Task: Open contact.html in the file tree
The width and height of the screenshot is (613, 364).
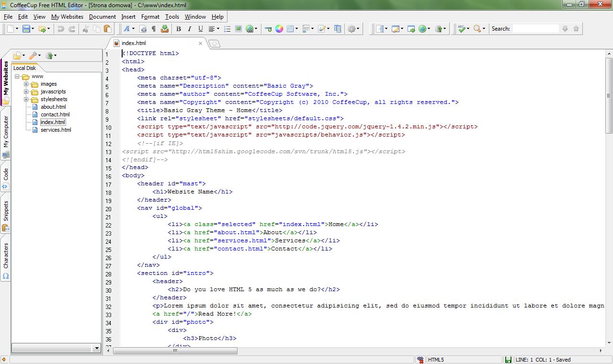Action: 55,114
